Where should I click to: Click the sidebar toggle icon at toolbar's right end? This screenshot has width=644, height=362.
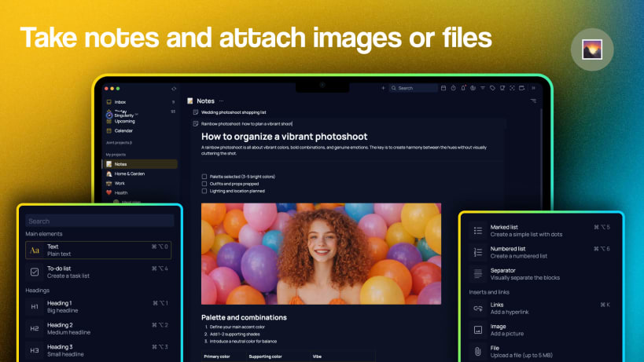(533, 88)
